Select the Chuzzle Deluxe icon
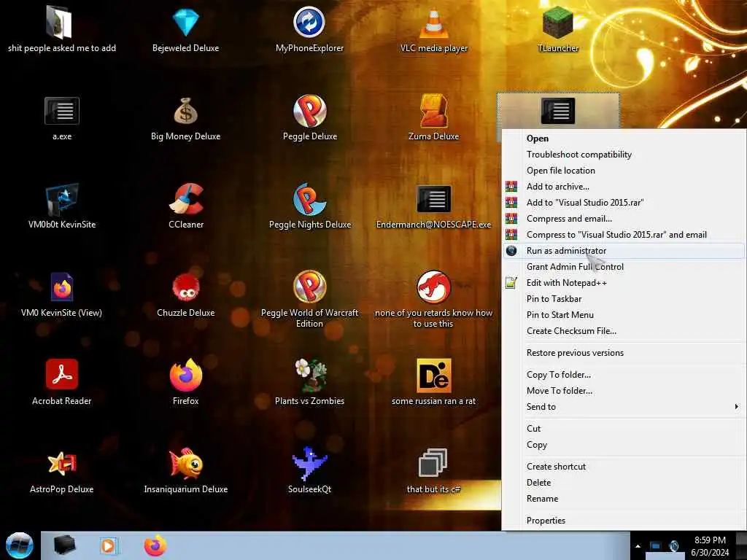Screen dimensions: 747x560 186,287
